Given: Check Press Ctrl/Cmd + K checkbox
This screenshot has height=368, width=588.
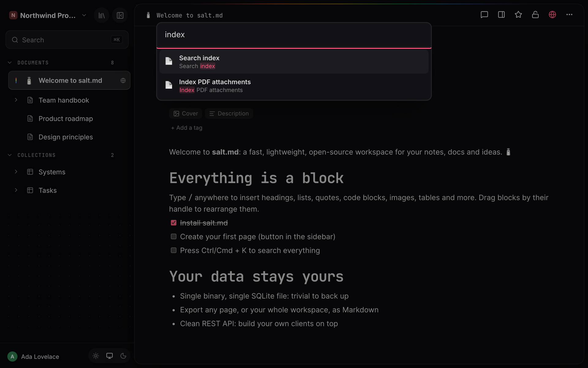Looking at the screenshot, I should 174,250.
